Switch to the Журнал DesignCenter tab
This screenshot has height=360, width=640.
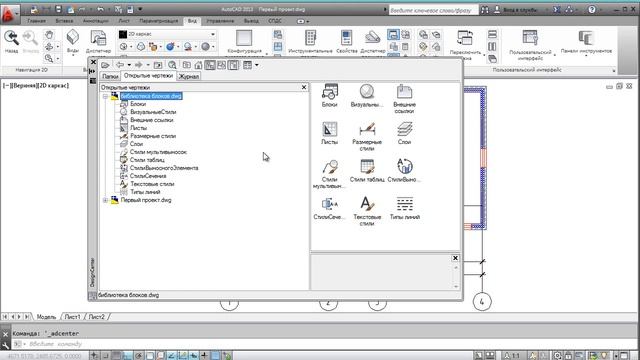(189, 76)
